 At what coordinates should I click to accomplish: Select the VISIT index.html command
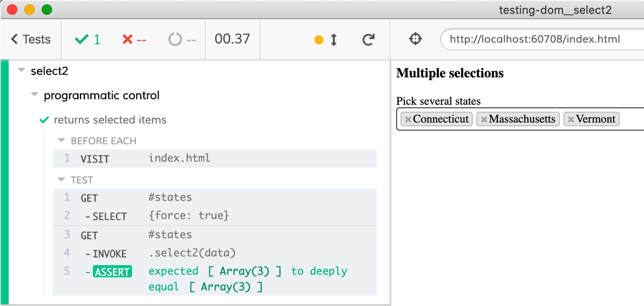click(x=214, y=159)
